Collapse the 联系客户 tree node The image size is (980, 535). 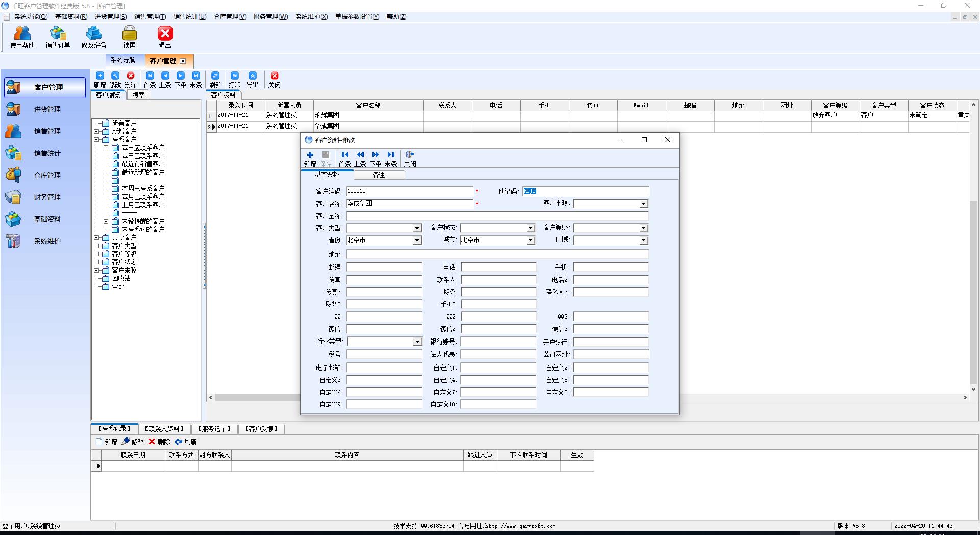coord(96,139)
